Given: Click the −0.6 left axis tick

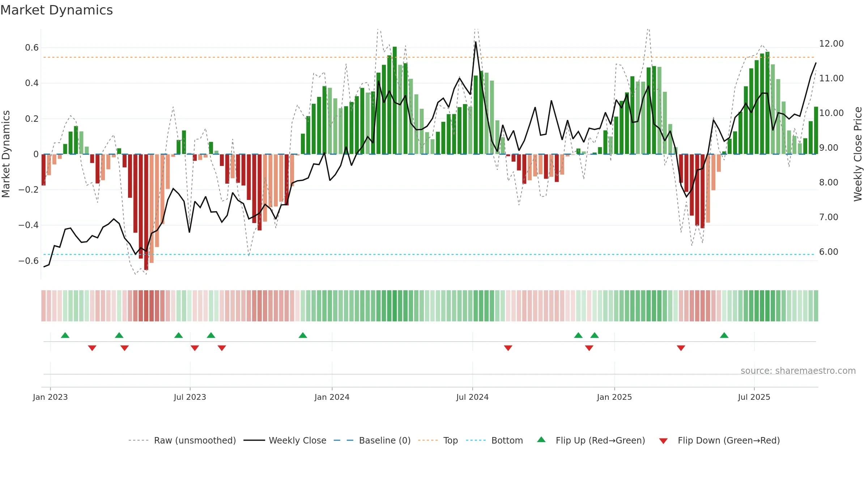Looking at the screenshot, I should [x=29, y=261].
